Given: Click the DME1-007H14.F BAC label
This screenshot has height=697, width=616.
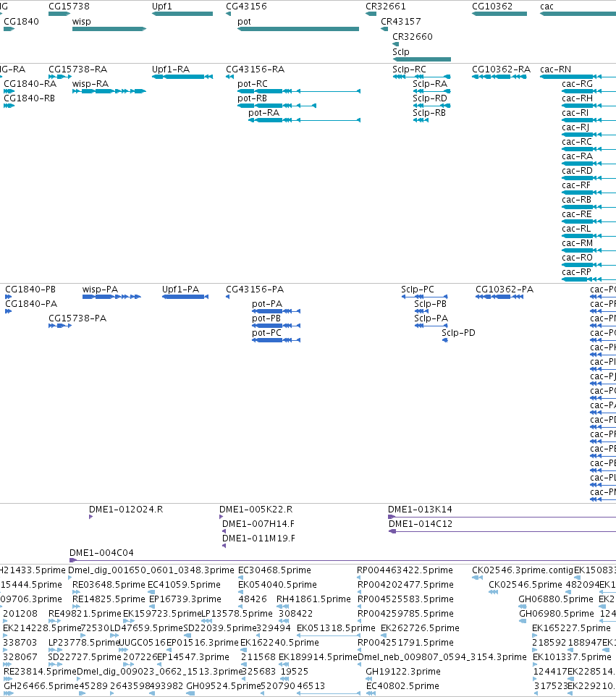Looking at the screenshot, I should tap(258, 523).
